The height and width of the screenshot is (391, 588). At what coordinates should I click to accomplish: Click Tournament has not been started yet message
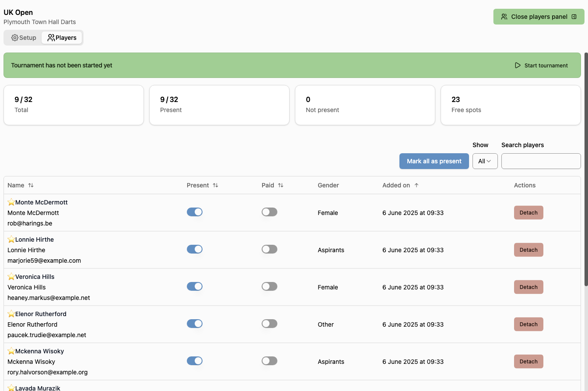pos(62,65)
